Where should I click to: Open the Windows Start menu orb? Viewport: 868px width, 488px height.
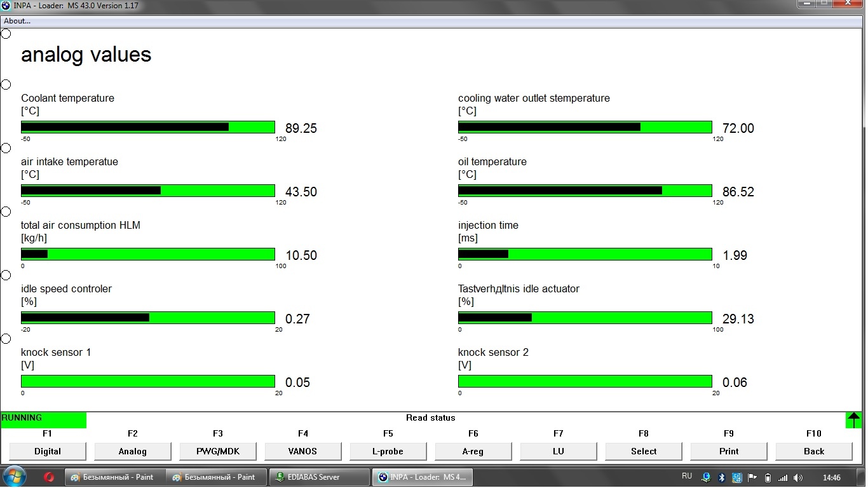[15, 477]
